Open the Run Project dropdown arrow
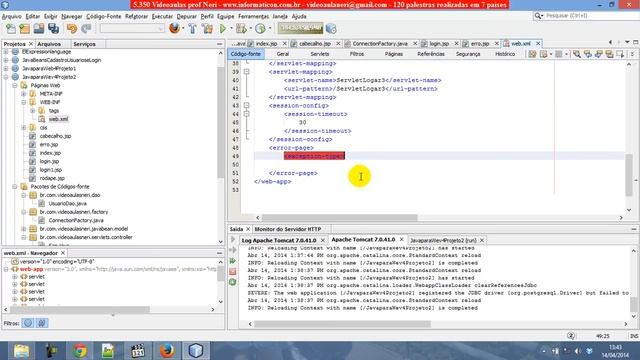The width and height of the screenshot is (640, 360). [x=231, y=29]
